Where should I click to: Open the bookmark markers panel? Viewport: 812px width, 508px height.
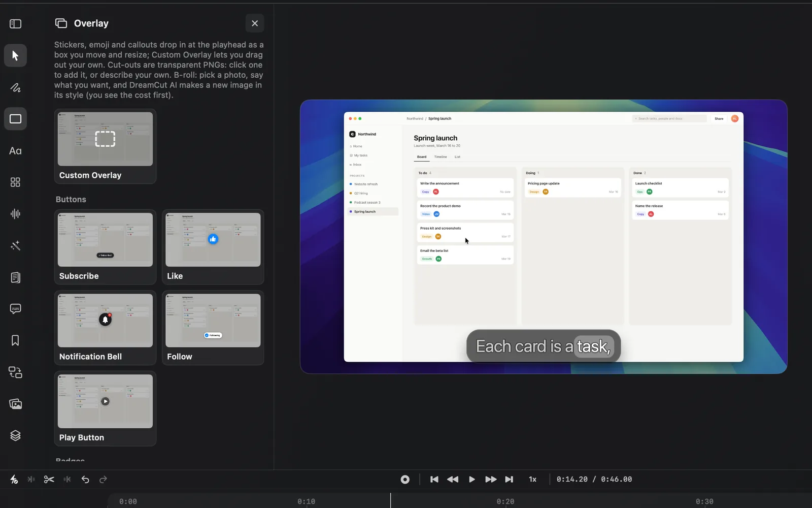click(x=15, y=340)
